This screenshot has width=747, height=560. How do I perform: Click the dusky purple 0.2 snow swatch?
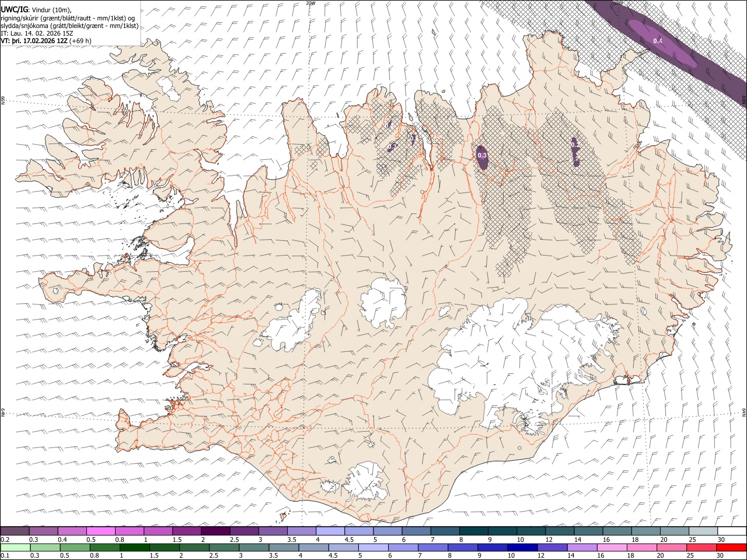[15, 531]
